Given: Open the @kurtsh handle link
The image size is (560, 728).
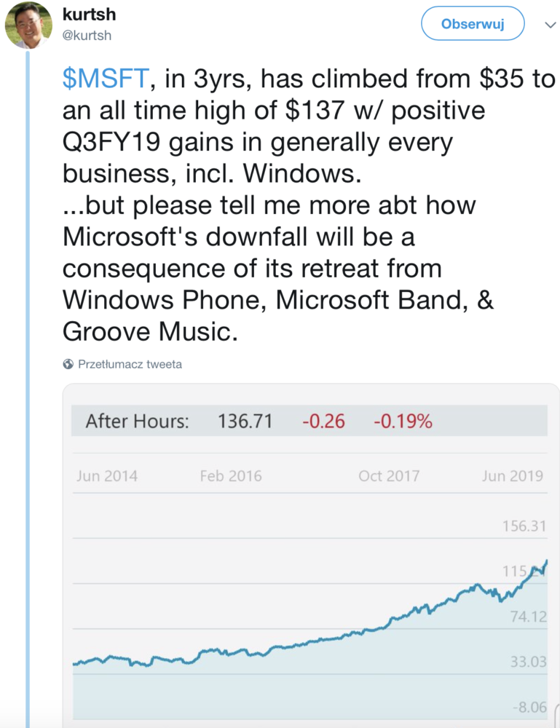Looking at the screenshot, I should pos(87,36).
